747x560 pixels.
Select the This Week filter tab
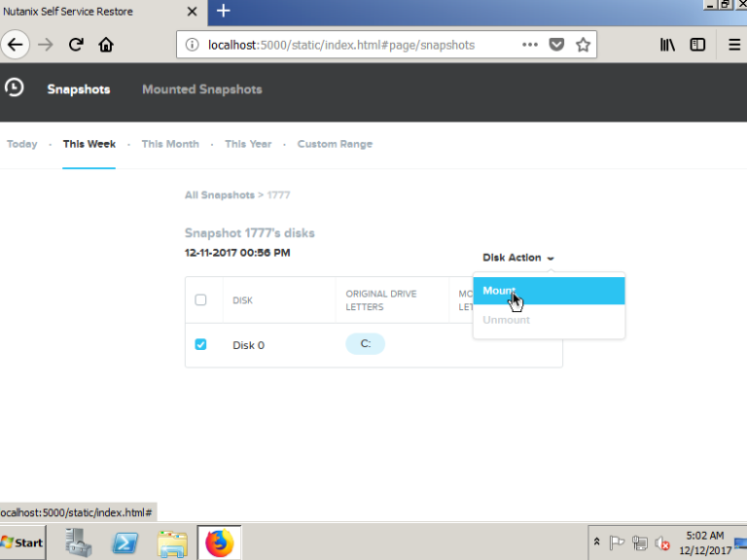pyautogui.click(x=89, y=144)
